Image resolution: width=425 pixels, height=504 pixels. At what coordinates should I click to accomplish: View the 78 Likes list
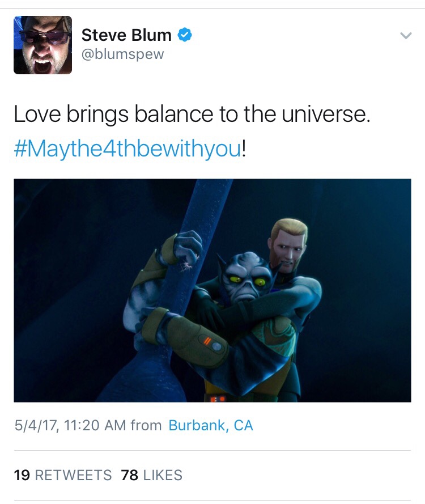tap(152, 475)
